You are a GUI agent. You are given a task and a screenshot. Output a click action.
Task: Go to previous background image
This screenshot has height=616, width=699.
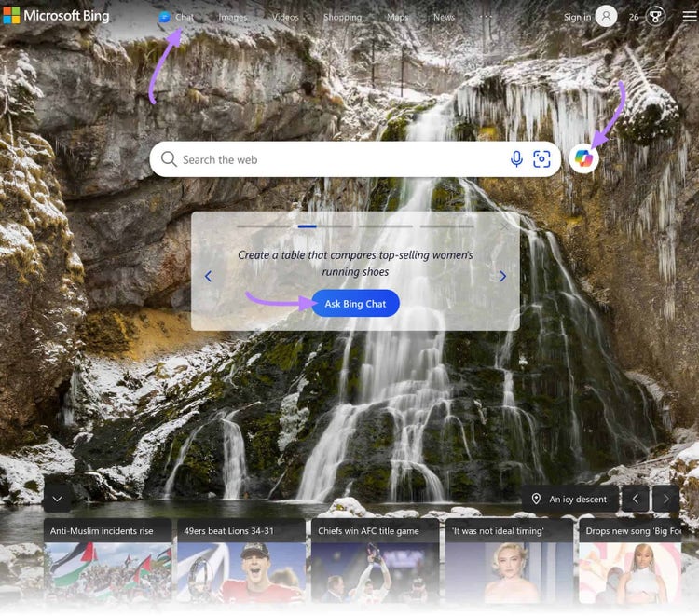coord(636,499)
